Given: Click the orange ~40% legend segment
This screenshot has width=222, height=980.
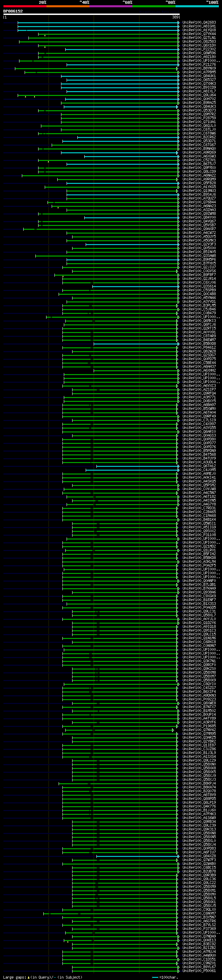Looking at the screenshot, I should click(x=68, y=6).
